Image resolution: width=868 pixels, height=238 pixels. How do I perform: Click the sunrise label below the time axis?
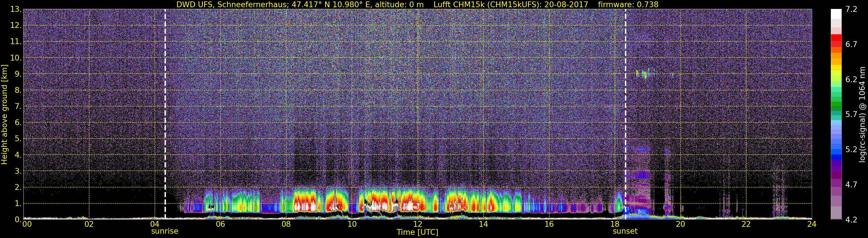164,231
